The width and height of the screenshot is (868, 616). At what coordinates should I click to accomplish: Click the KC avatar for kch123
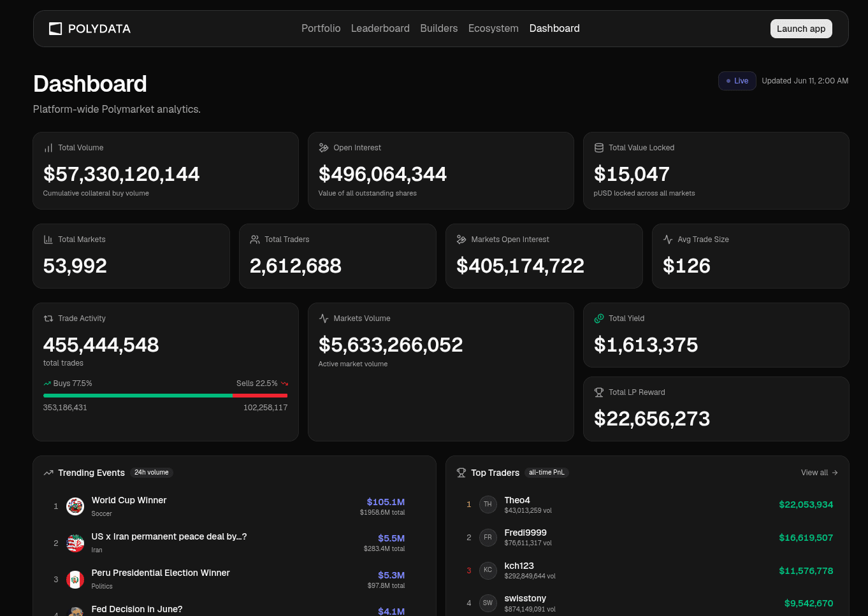(488, 570)
